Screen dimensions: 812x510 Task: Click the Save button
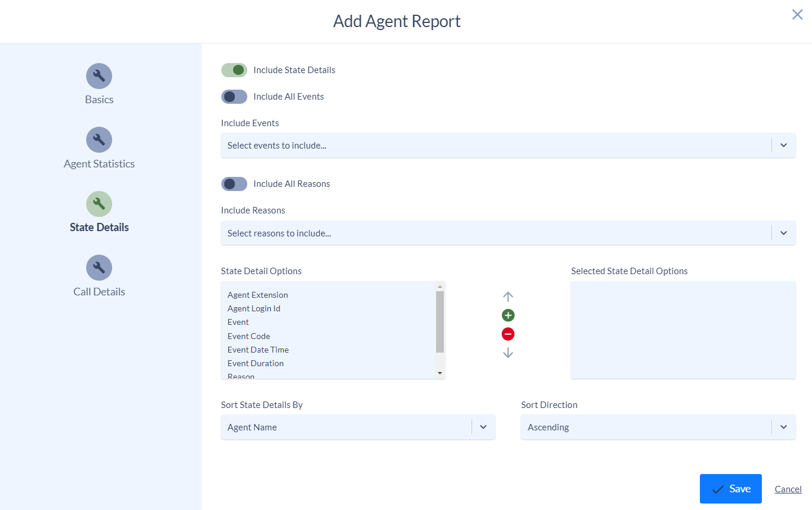[x=731, y=488]
